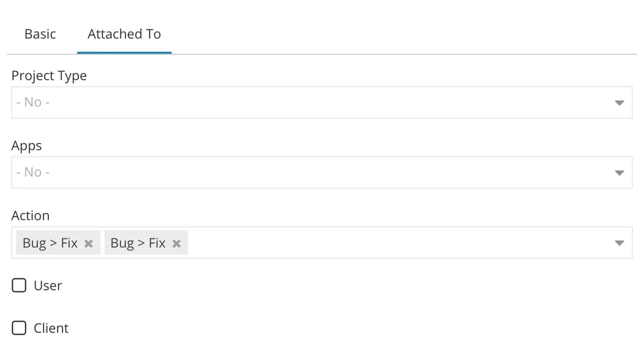Viewport: 644px width, 348px height.
Task: Tick the Client checkbox
Action: point(19,328)
